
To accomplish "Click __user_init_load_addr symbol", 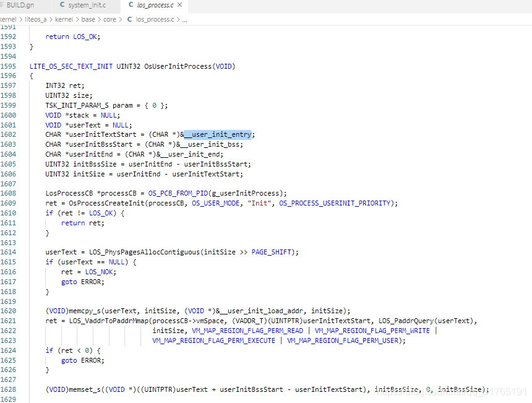I will 261,311.
